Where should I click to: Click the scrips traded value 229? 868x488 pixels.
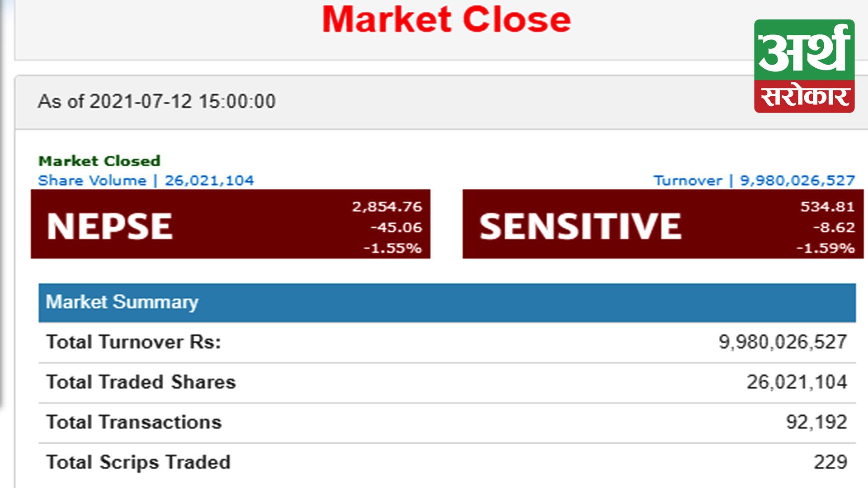click(830, 462)
